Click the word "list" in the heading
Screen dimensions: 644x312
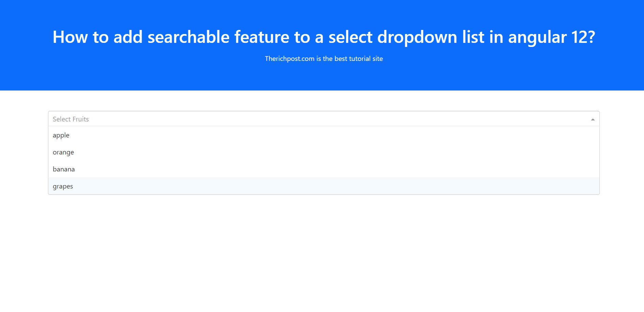[x=473, y=37]
